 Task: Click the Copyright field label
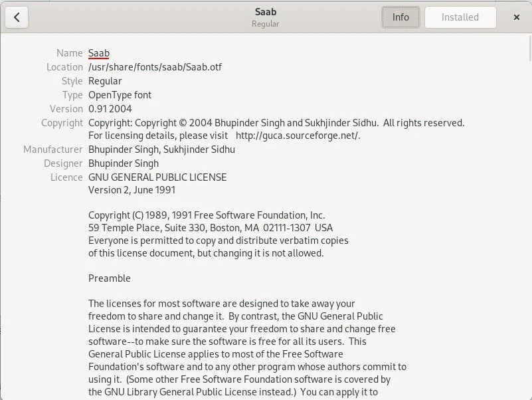tap(62, 123)
